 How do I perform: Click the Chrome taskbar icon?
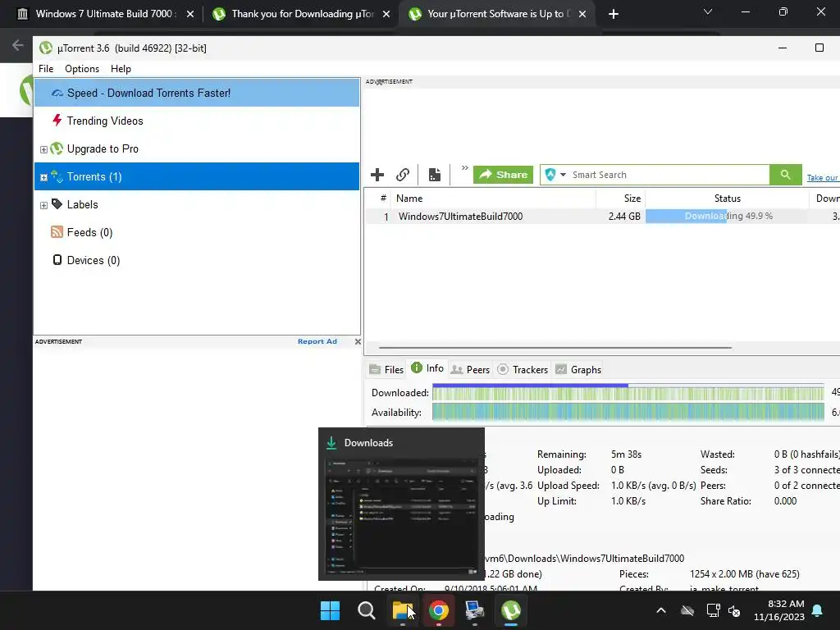coord(439,610)
